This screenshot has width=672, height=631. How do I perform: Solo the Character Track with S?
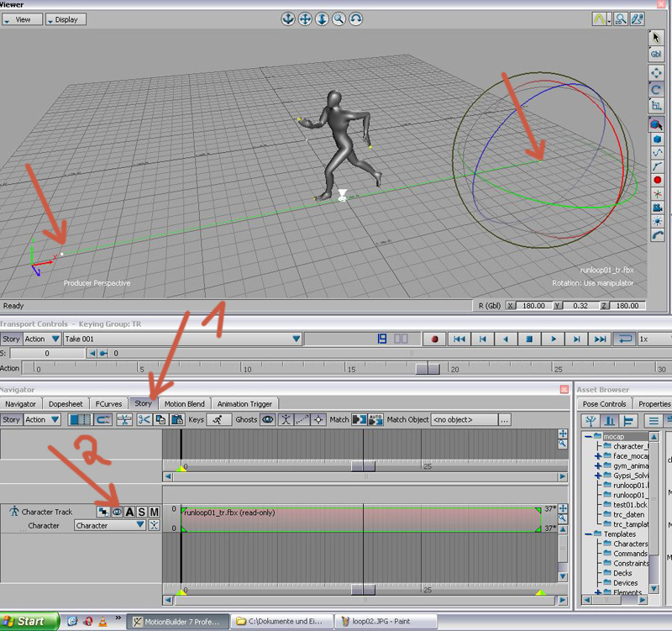coord(142,512)
